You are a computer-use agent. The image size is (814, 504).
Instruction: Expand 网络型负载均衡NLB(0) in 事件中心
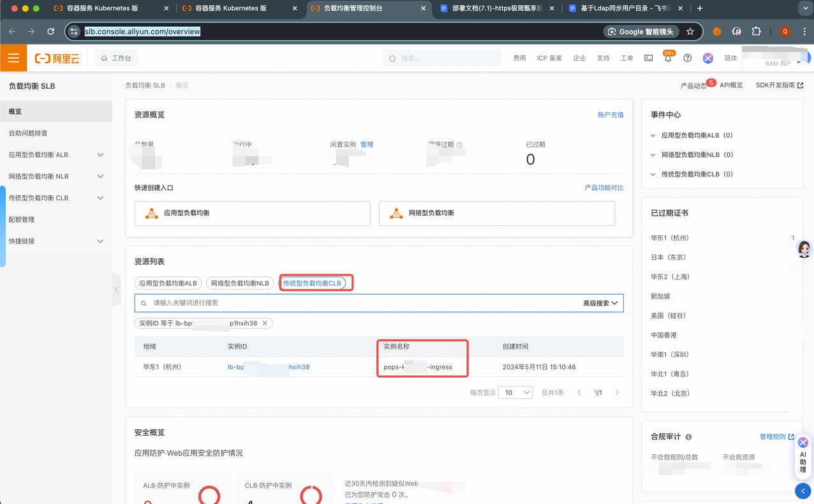coord(692,155)
